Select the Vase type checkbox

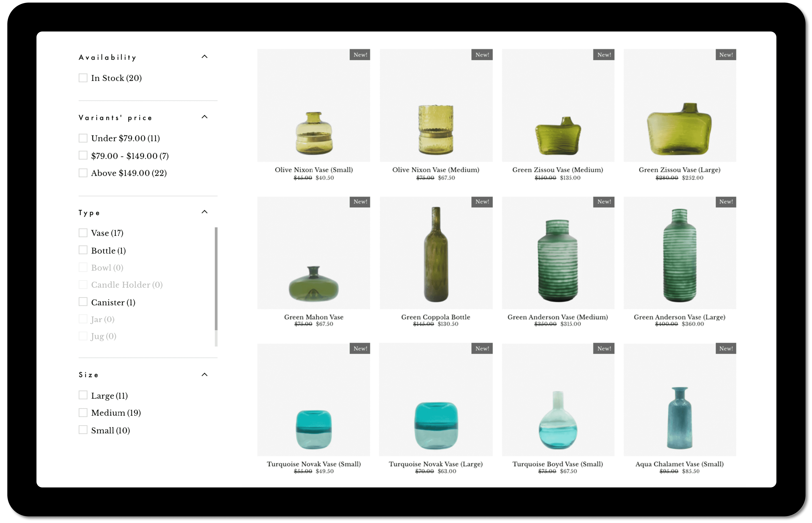[83, 233]
